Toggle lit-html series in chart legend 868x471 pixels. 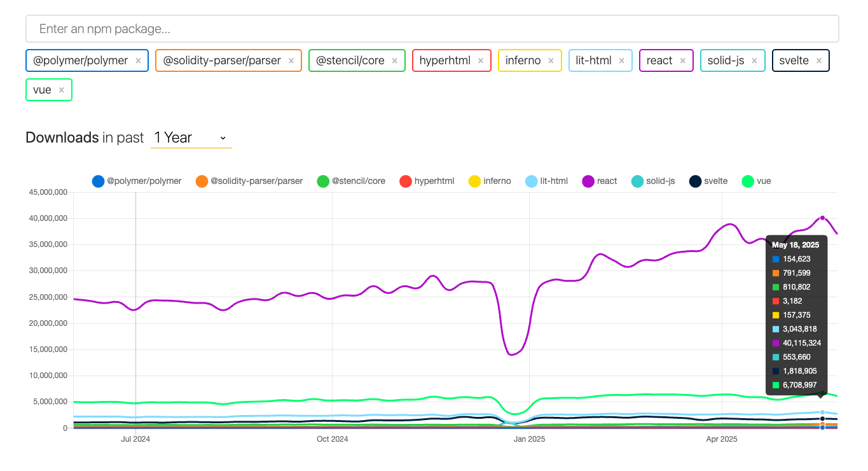click(547, 181)
